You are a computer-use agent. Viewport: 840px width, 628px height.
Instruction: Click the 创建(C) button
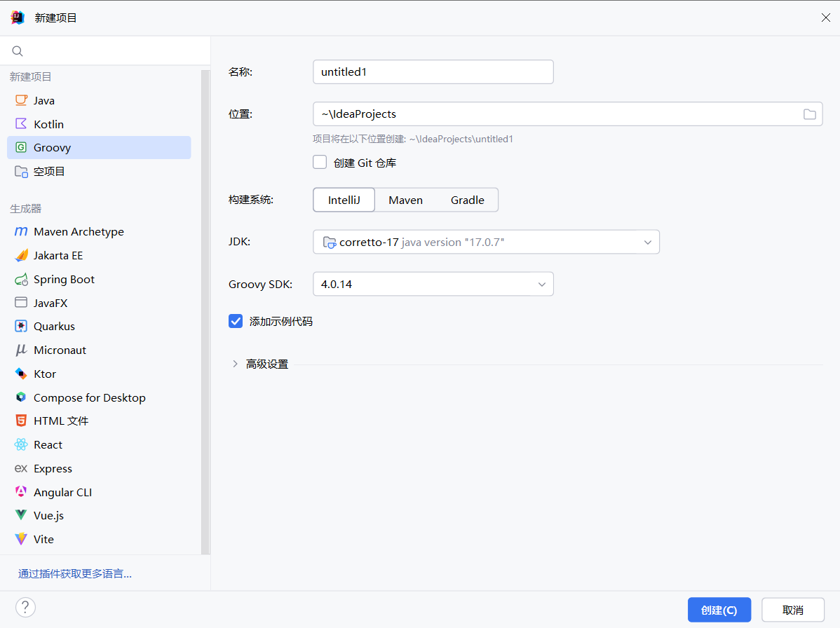(719, 610)
